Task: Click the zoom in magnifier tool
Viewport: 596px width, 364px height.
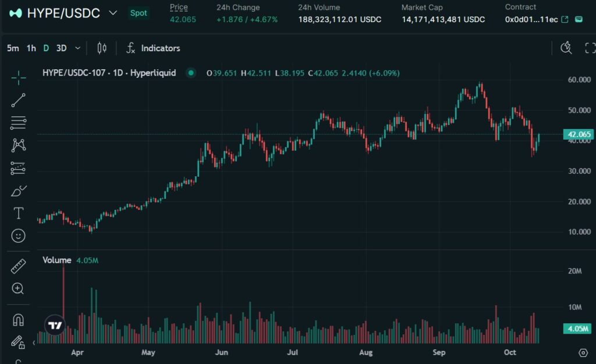Action: click(x=19, y=288)
